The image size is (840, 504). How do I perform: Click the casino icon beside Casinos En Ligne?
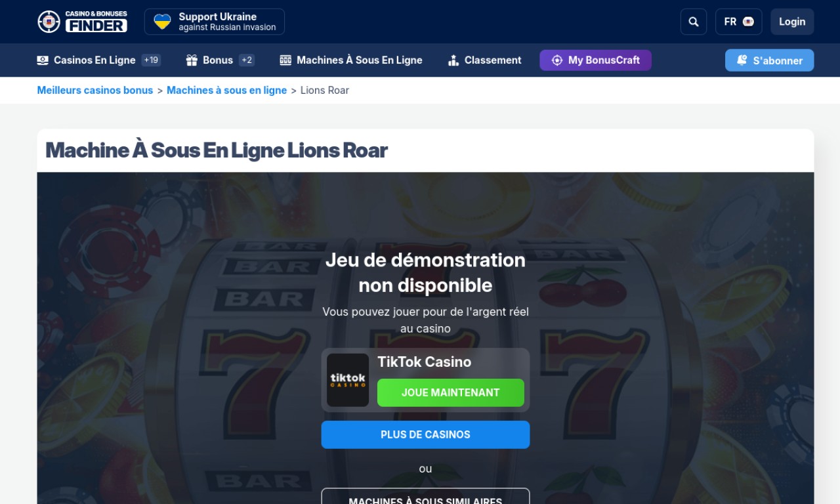tap(43, 60)
